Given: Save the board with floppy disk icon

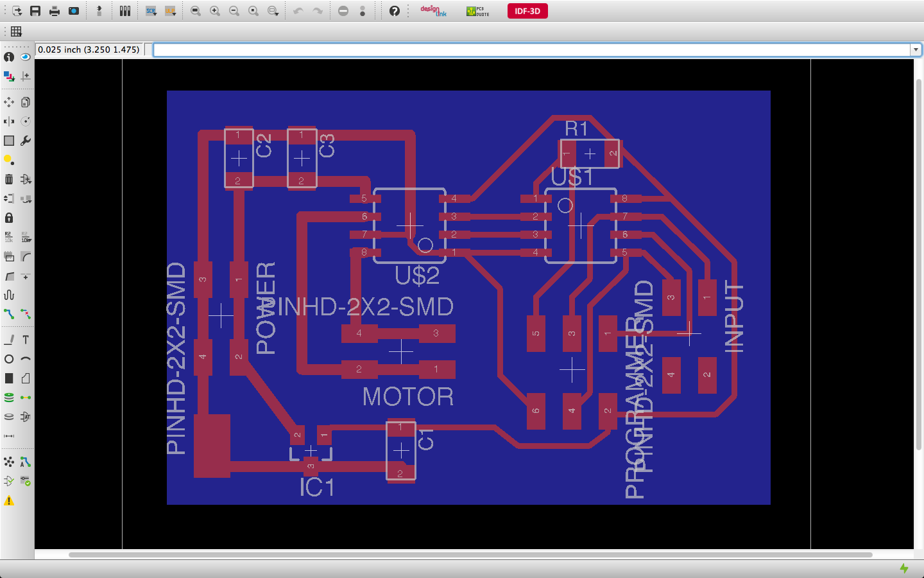Looking at the screenshot, I should point(35,11).
